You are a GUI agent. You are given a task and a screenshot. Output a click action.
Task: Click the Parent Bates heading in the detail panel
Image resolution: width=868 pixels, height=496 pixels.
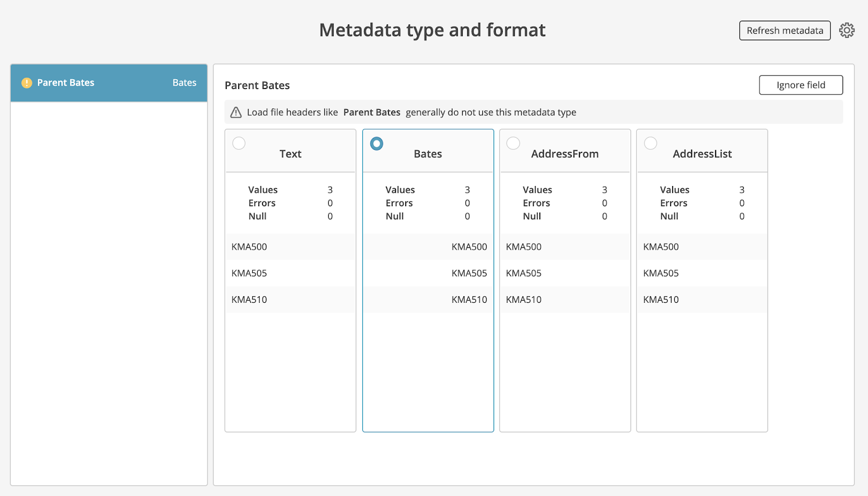pos(257,86)
